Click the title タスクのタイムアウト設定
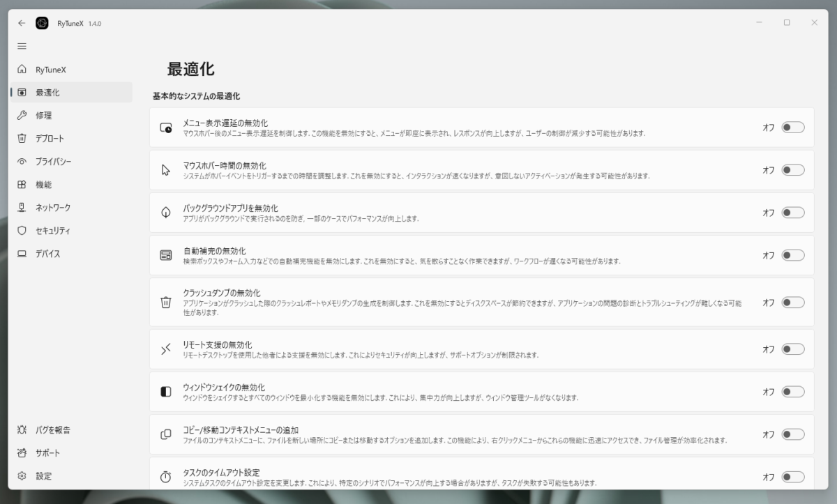Viewport: 837px width, 504px height. click(x=222, y=473)
